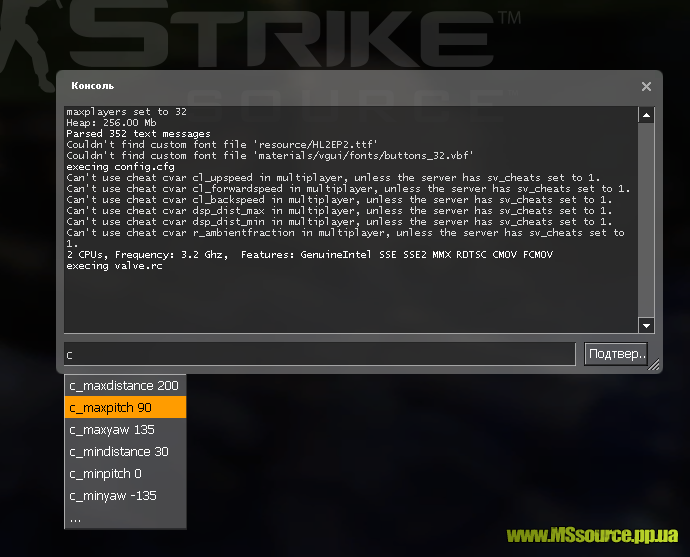Click the line mentioning dsp_dist_max
Image resolution: width=690 pixels, height=557 pixels.
pyautogui.click(x=339, y=211)
